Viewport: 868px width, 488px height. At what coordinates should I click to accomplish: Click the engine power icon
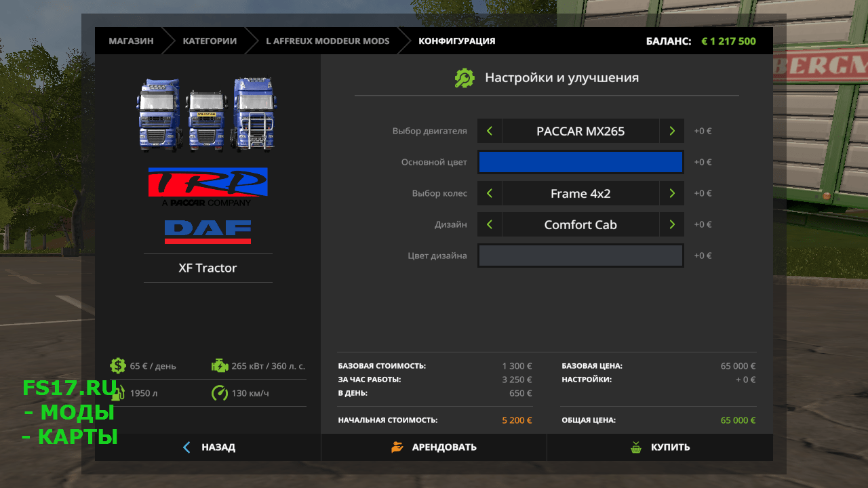[x=220, y=366]
